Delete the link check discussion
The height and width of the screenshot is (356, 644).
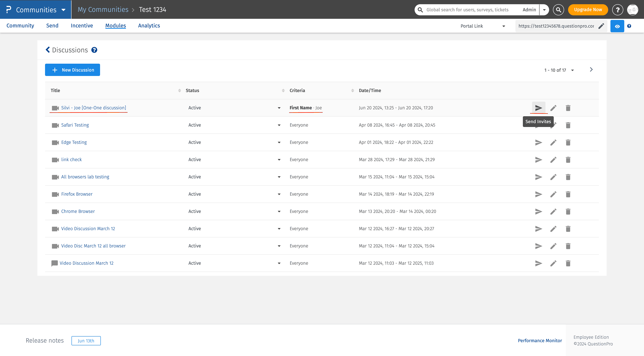coord(568,160)
